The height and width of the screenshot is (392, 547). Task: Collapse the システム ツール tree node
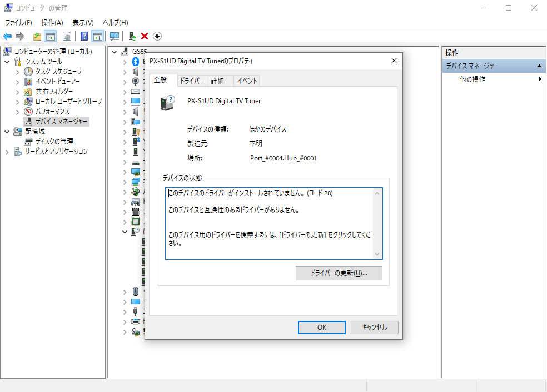tap(7, 62)
